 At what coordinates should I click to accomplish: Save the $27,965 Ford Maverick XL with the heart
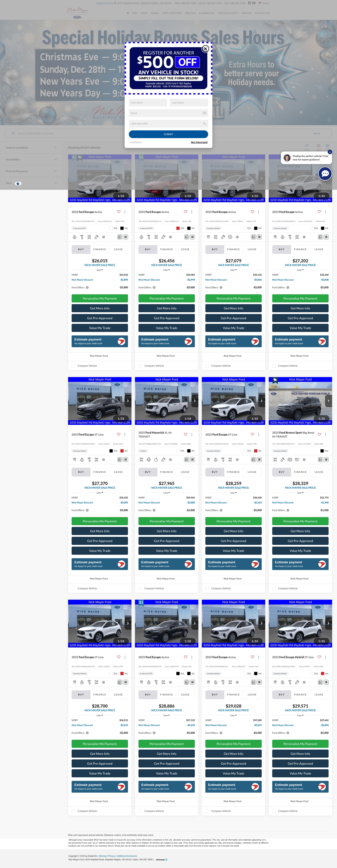click(x=186, y=434)
